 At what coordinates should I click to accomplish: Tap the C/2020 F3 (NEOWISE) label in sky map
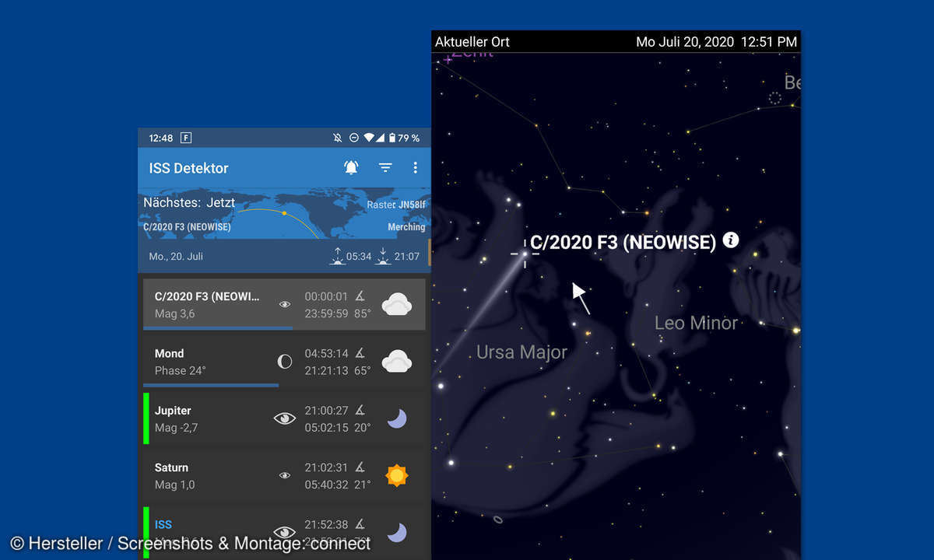623,242
